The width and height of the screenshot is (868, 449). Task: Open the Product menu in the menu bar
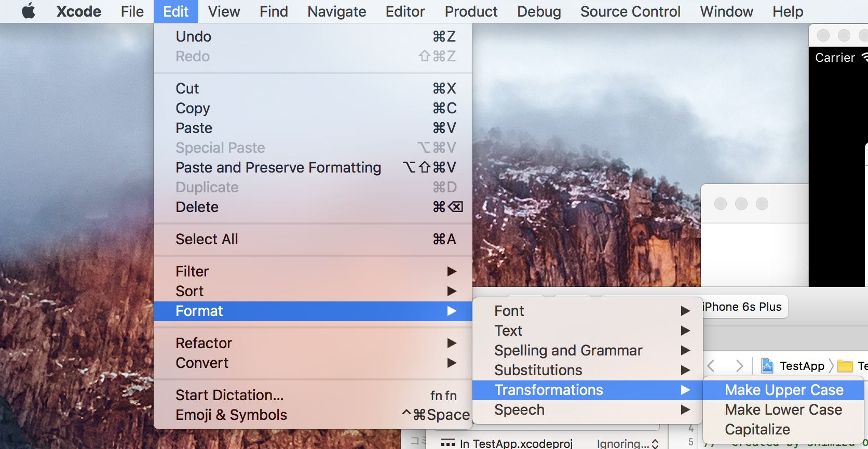tap(471, 11)
